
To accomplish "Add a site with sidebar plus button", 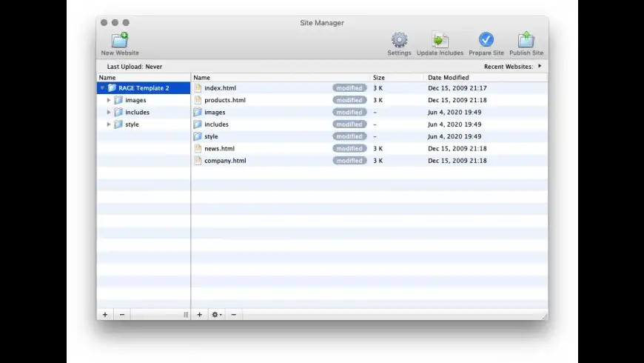I will pyautogui.click(x=105, y=315).
